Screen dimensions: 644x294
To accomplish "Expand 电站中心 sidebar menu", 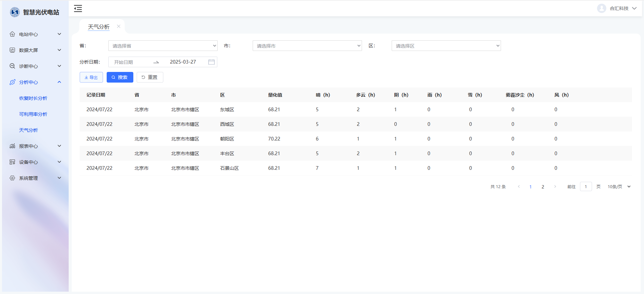I will (x=35, y=34).
